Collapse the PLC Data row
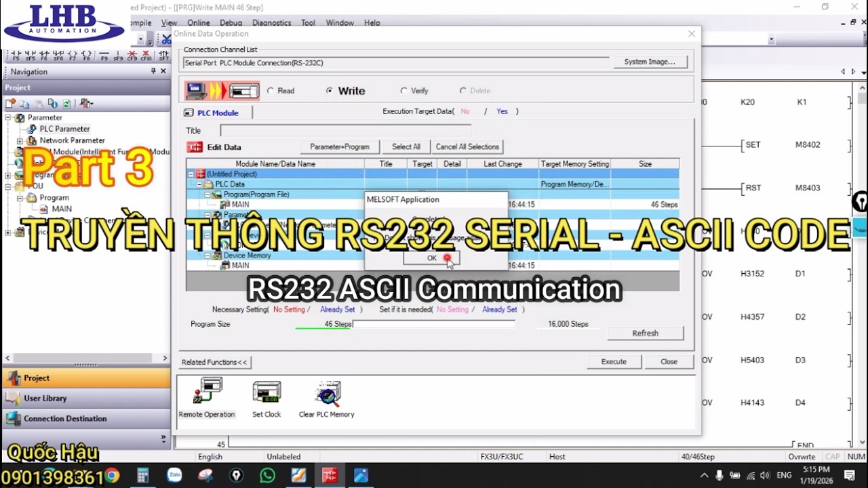 tap(200, 184)
